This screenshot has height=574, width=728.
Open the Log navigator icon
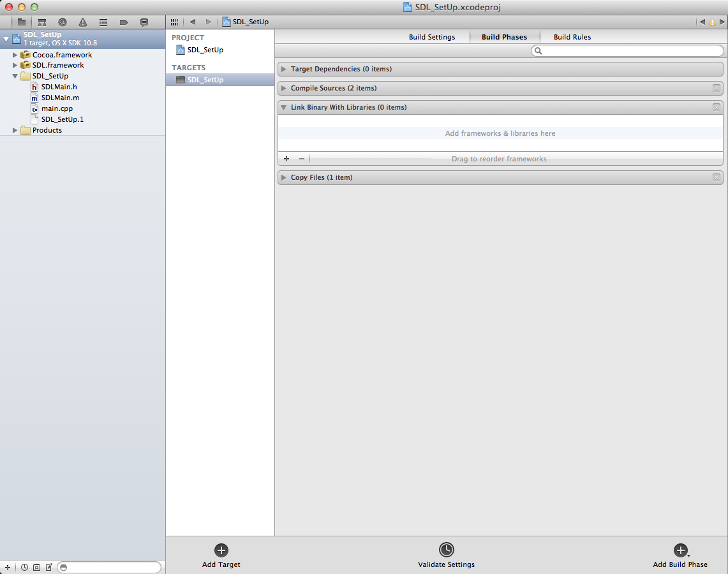(144, 22)
